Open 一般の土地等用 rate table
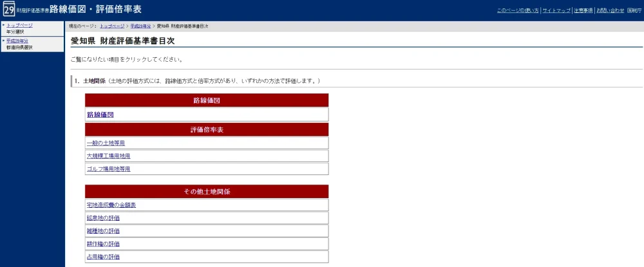The image size is (644, 267). click(106, 143)
